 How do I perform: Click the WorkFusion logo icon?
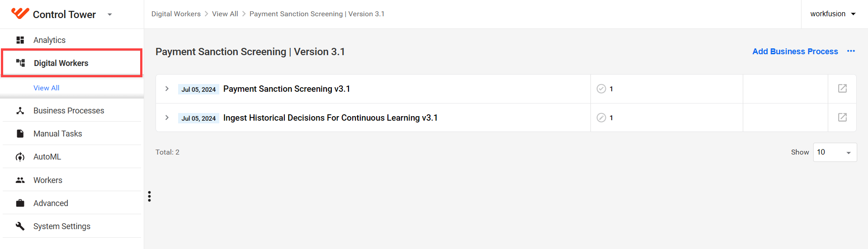[20, 14]
